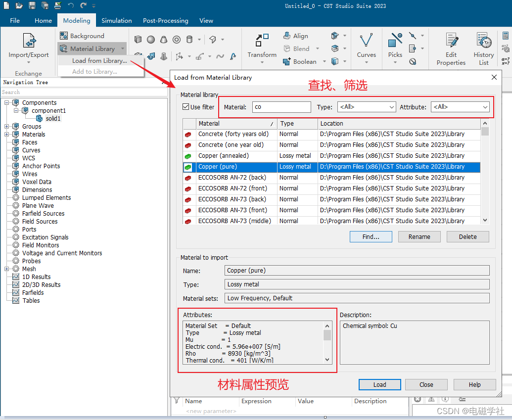Expand the Mesh tree node

[6, 269]
